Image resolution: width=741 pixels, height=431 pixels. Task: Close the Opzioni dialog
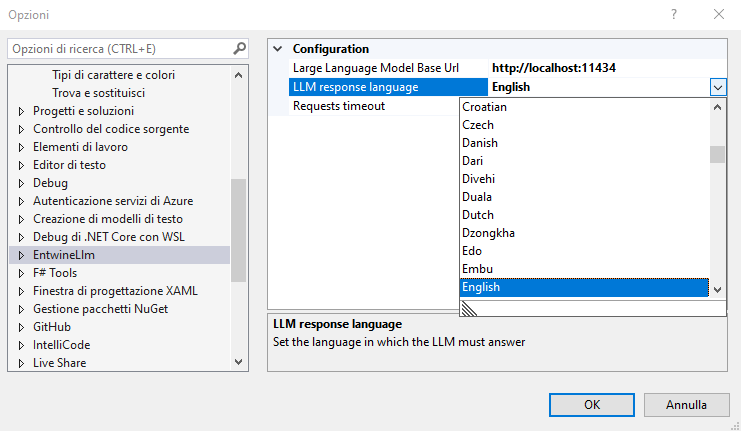(719, 14)
